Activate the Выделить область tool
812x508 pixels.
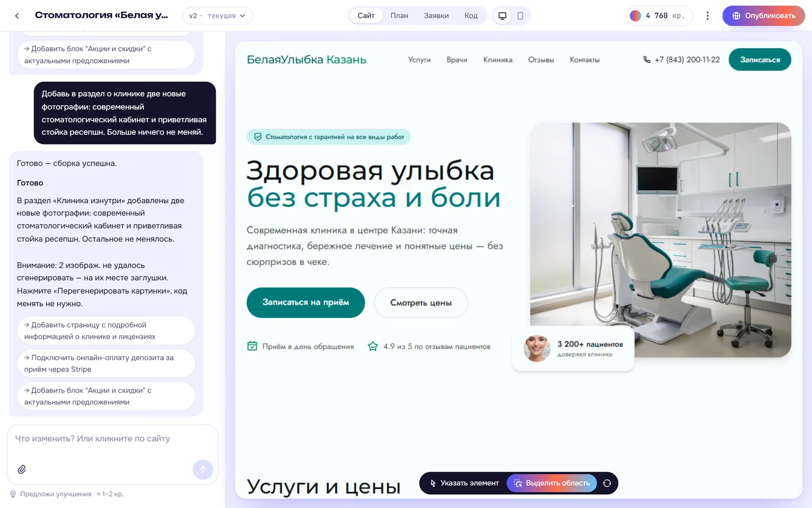click(552, 483)
